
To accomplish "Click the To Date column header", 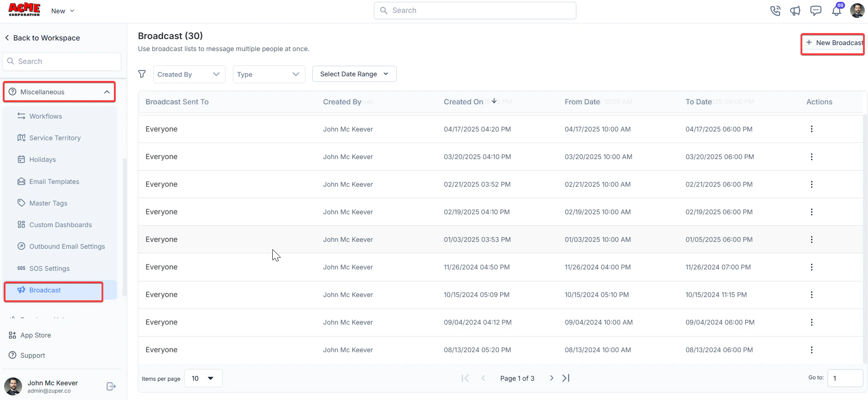I will [x=699, y=102].
